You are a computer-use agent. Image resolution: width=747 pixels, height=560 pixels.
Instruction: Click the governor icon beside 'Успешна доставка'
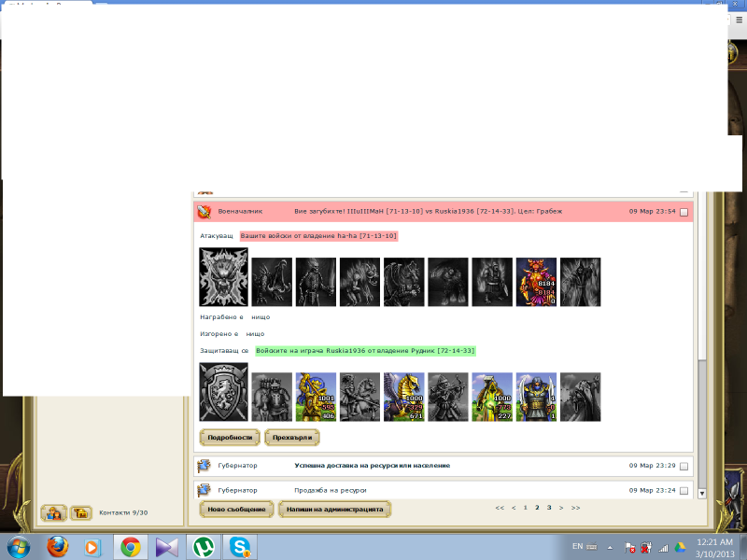[x=204, y=465]
